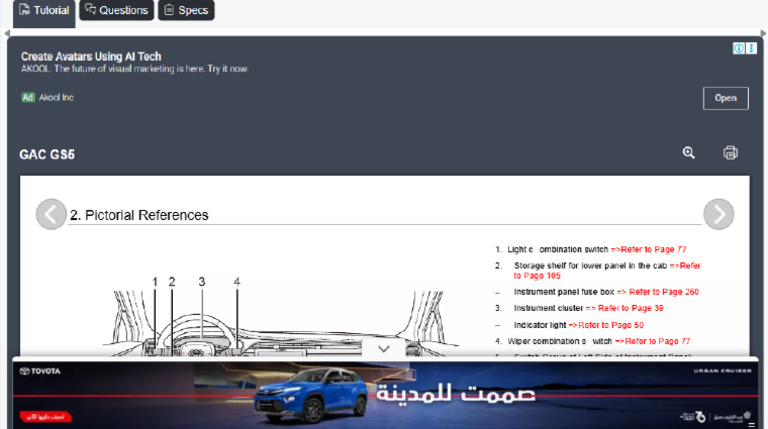
Task: Click the Toyota logo in banner
Action: 40,371
